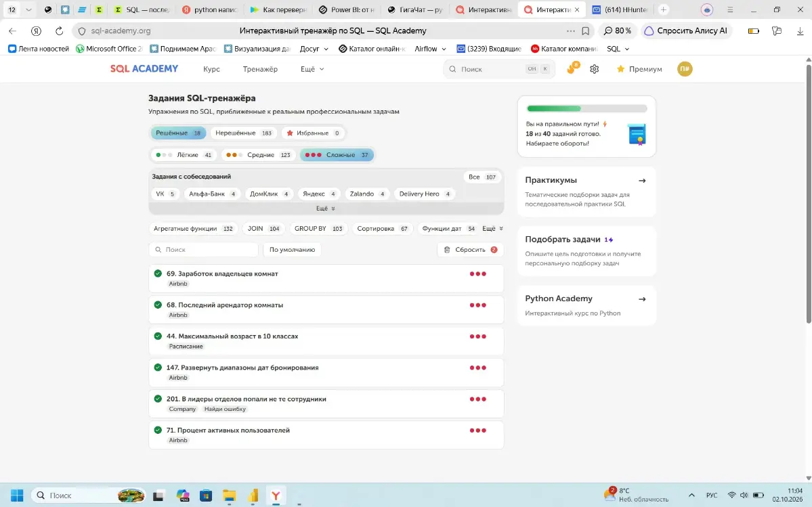The height and width of the screenshot is (507, 812).
Task: Toggle the Решённые filter
Action: pyautogui.click(x=178, y=133)
